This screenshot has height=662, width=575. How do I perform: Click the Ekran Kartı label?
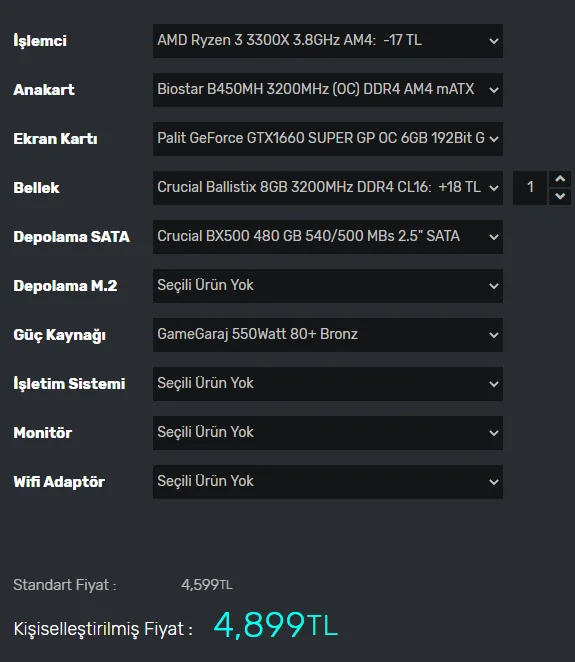(55, 138)
